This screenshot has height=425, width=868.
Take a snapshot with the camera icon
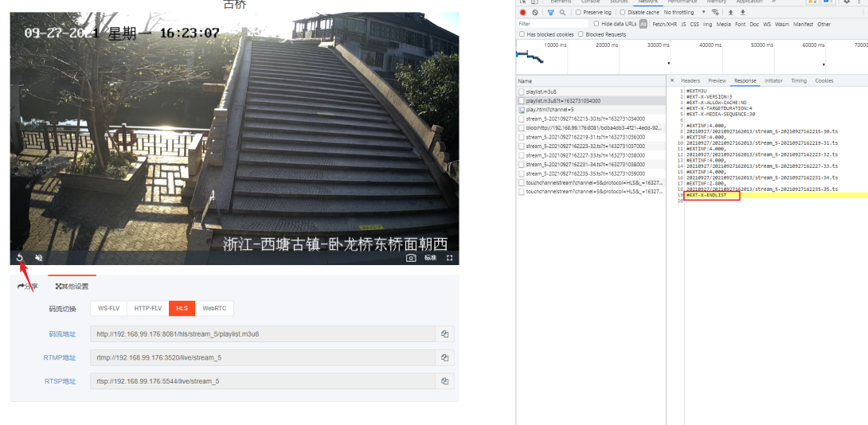pos(411,258)
